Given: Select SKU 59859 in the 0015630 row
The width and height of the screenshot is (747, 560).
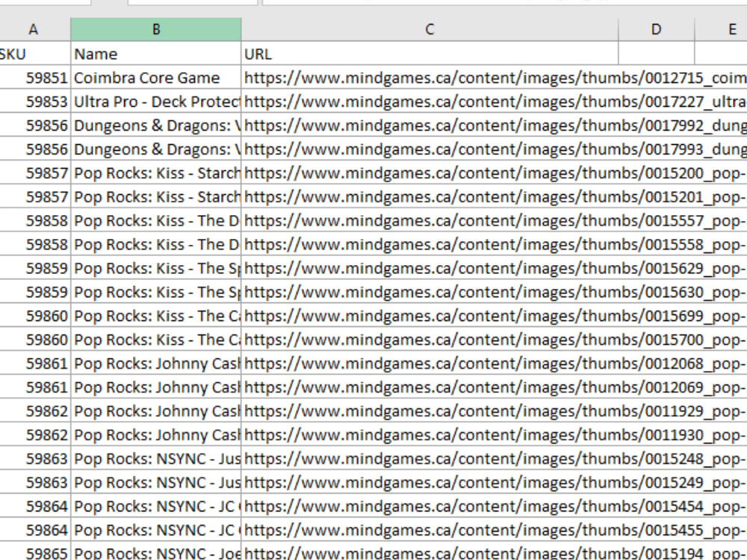Looking at the screenshot, I should pyautogui.click(x=34, y=292).
